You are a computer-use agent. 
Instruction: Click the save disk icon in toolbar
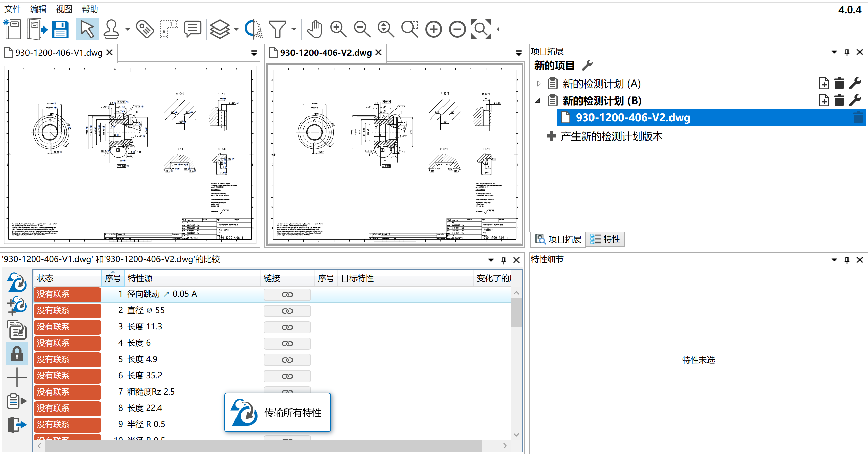pos(60,29)
